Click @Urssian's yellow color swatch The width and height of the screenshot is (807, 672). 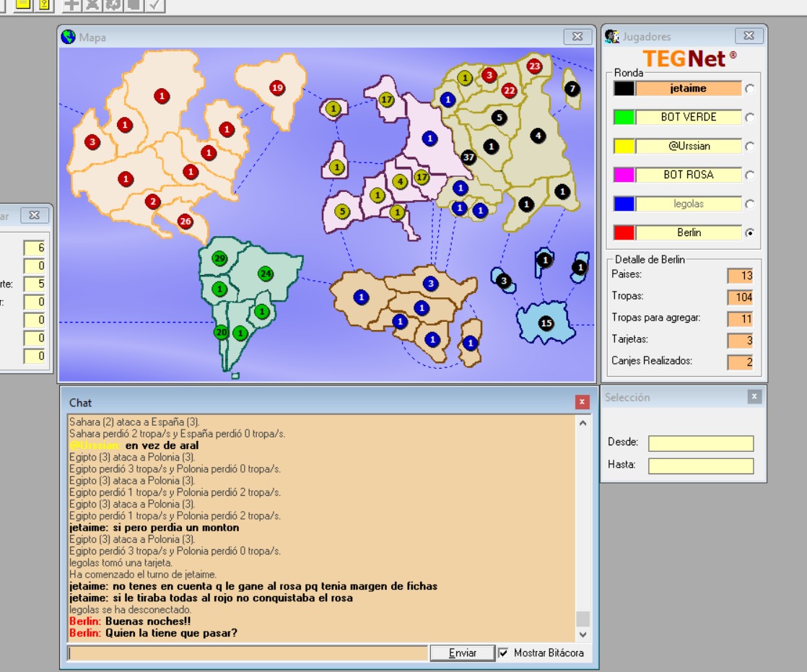pos(624,146)
